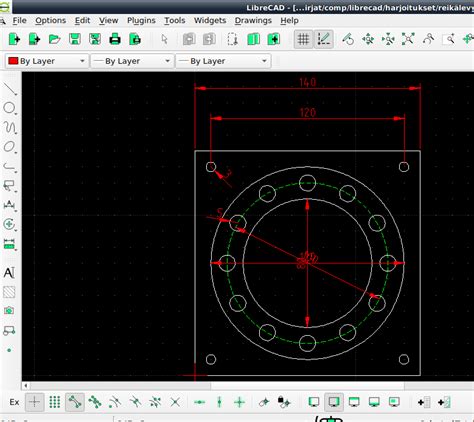Screen dimensions: 474x422
Task: Toggle Restrict Orthogonal
Action: pyautogui.click(x=239, y=402)
